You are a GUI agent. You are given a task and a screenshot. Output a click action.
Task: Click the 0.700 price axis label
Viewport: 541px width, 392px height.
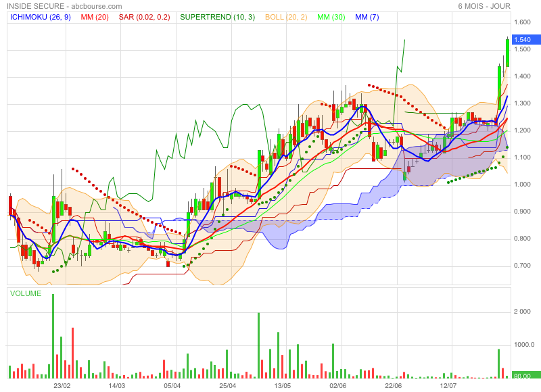tap(522, 266)
